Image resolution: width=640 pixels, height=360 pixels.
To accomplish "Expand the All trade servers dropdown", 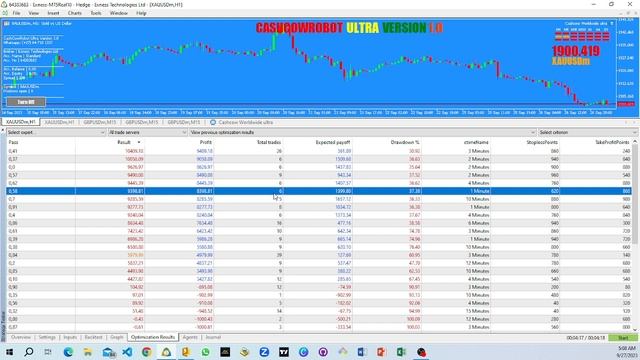I will coord(148,132).
